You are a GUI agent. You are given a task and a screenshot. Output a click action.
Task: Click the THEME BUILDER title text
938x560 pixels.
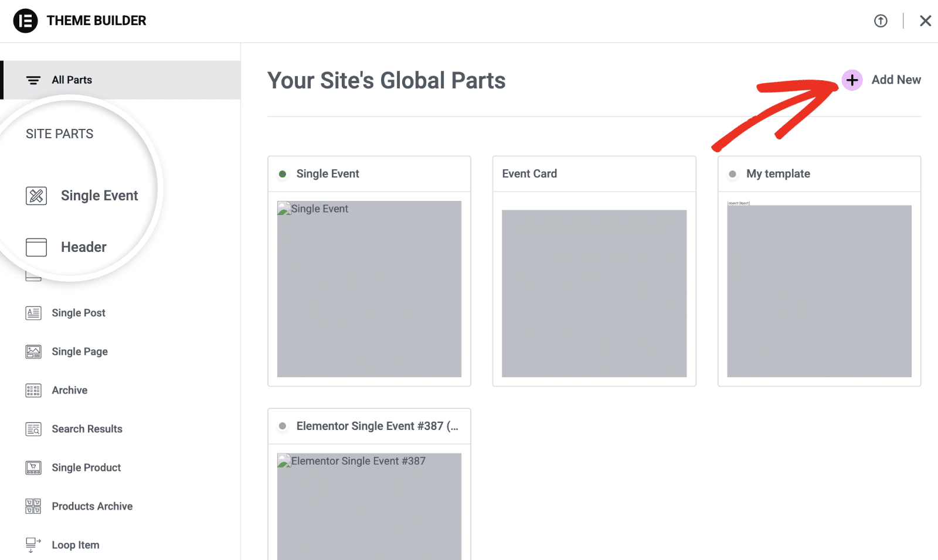(x=97, y=21)
